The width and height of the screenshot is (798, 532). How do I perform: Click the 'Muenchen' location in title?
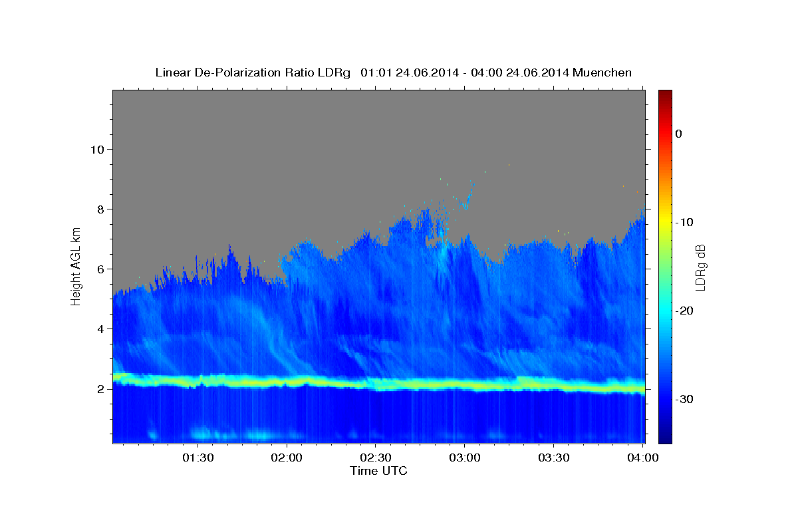pyautogui.click(x=603, y=72)
